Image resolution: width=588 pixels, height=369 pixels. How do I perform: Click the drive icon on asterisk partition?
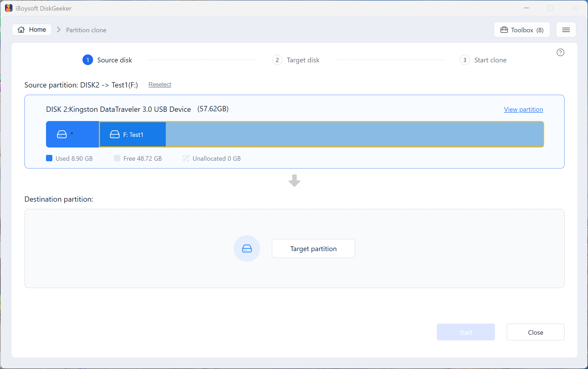pyautogui.click(x=62, y=134)
